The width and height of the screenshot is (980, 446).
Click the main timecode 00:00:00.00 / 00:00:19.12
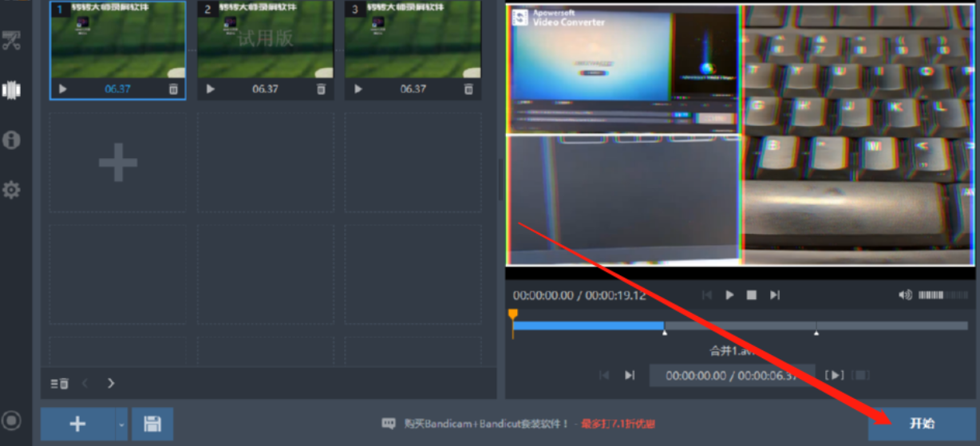click(579, 295)
